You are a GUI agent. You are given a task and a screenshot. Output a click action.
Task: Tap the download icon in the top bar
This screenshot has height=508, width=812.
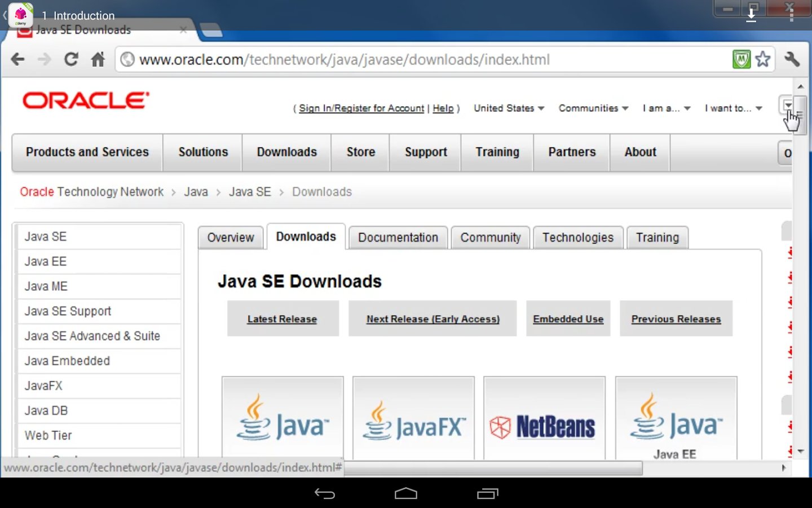coord(751,15)
